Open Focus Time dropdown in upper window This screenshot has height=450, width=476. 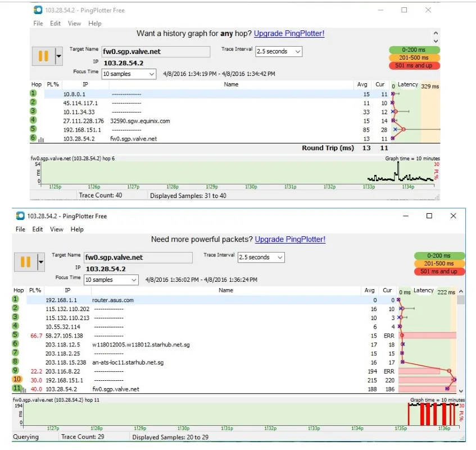(129, 74)
